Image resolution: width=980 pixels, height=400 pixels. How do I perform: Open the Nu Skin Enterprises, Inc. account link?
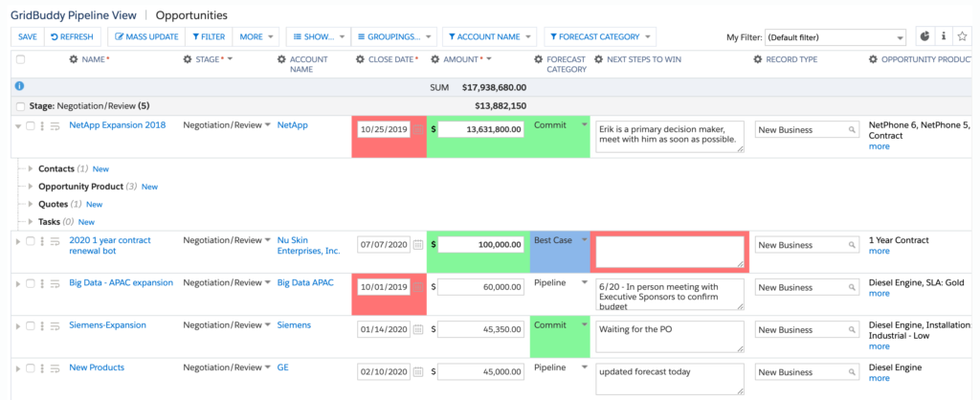[309, 246]
